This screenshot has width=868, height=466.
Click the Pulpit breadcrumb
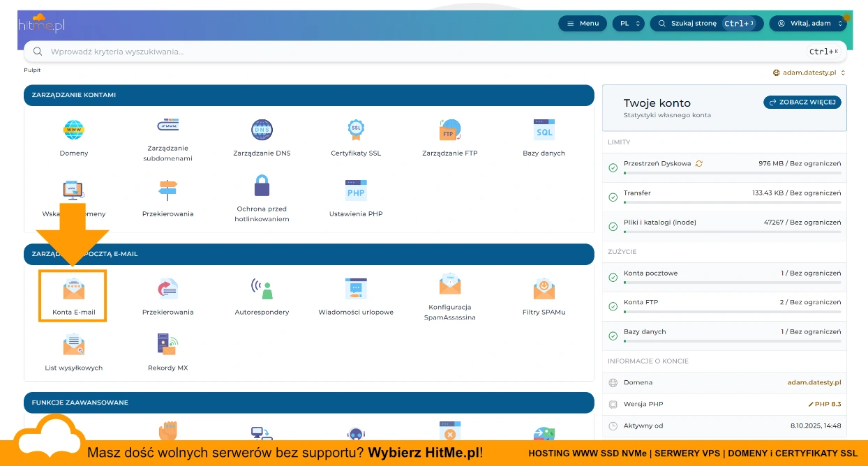tap(32, 70)
